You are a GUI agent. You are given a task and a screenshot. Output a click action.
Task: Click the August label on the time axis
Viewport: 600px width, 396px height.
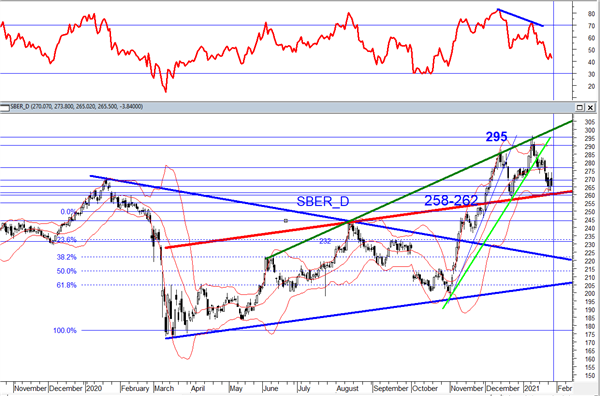(x=347, y=388)
